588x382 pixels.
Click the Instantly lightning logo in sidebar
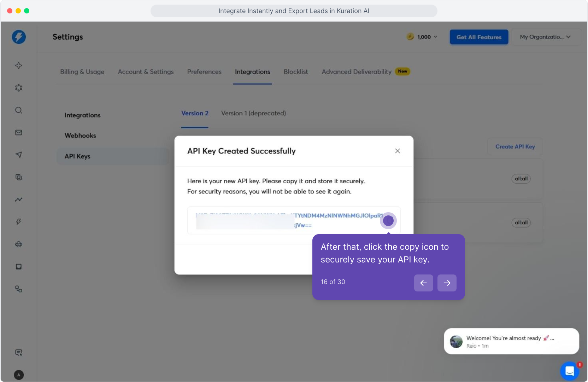[x=19, y=37]
